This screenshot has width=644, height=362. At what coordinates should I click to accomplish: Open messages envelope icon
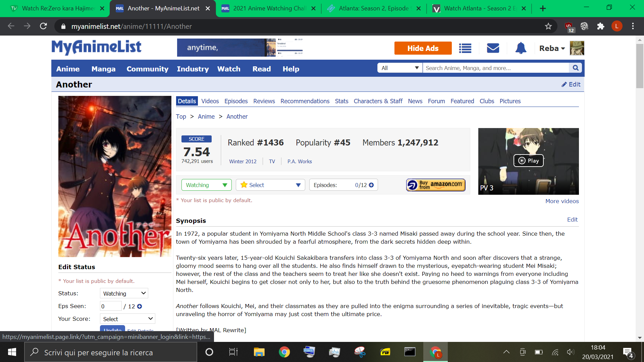tap(493, 48)
